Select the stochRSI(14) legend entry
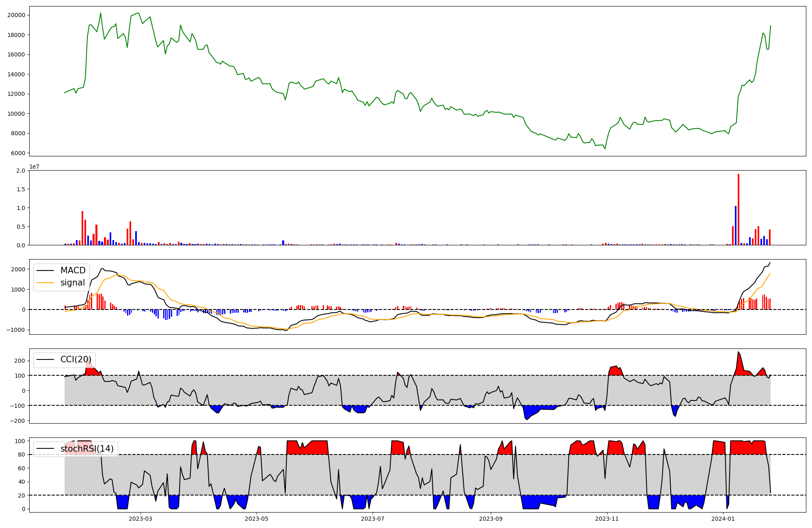812x528 pixels. 87,449
